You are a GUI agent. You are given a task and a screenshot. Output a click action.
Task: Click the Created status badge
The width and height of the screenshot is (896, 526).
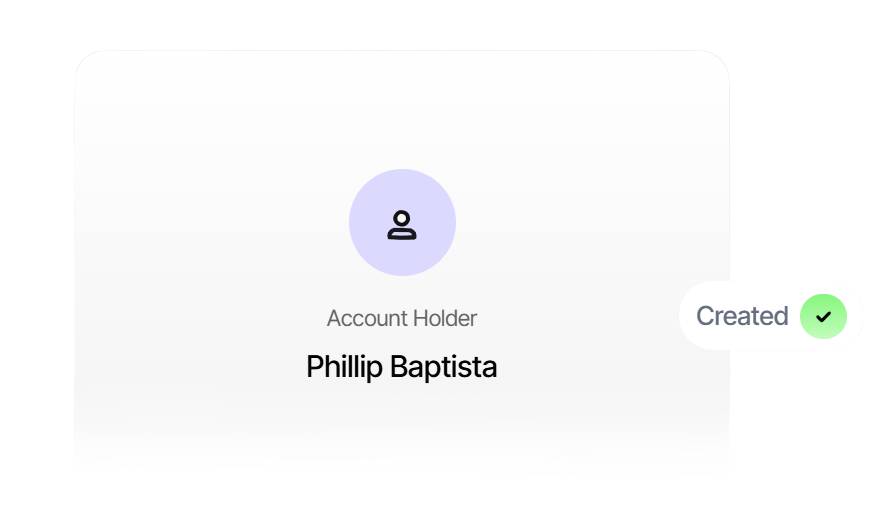click(x=770, y=316)
